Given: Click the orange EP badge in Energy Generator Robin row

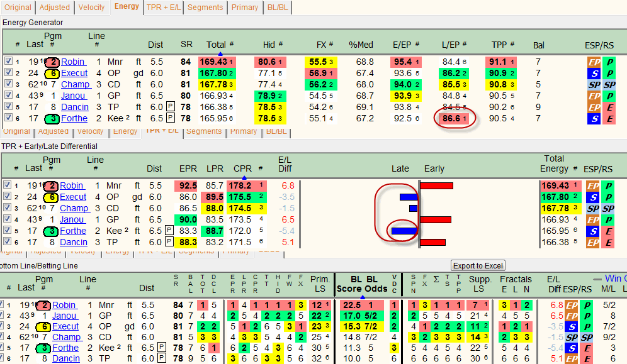Looking at the screenshot, I should coord(594,62).
